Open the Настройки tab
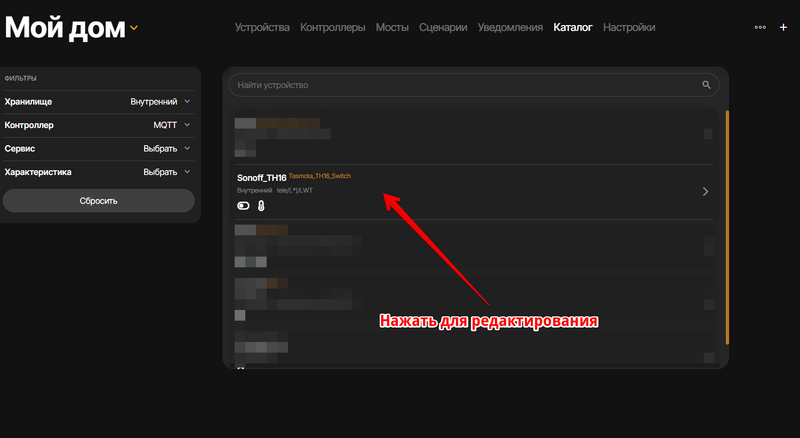This screenshot has width=800, height=438. pyautogui.click(x=629, y=28)
